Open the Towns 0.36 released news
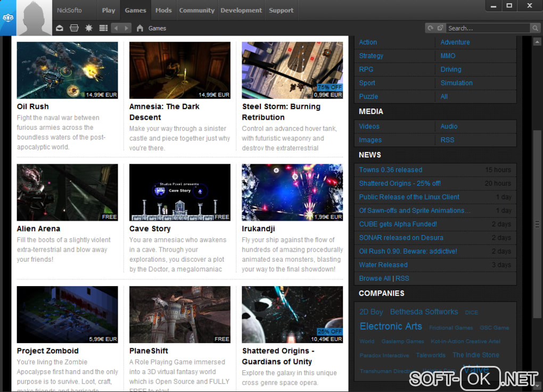The image size is (543, 392). pyautogui.click(x=390, y=170)
